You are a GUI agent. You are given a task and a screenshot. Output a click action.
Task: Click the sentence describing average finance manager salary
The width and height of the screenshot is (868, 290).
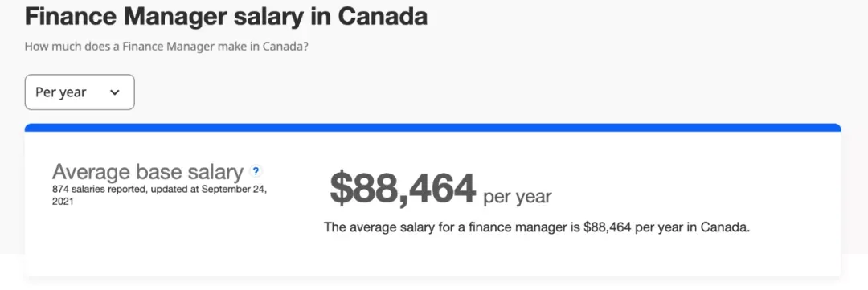[x=536, y=227]
